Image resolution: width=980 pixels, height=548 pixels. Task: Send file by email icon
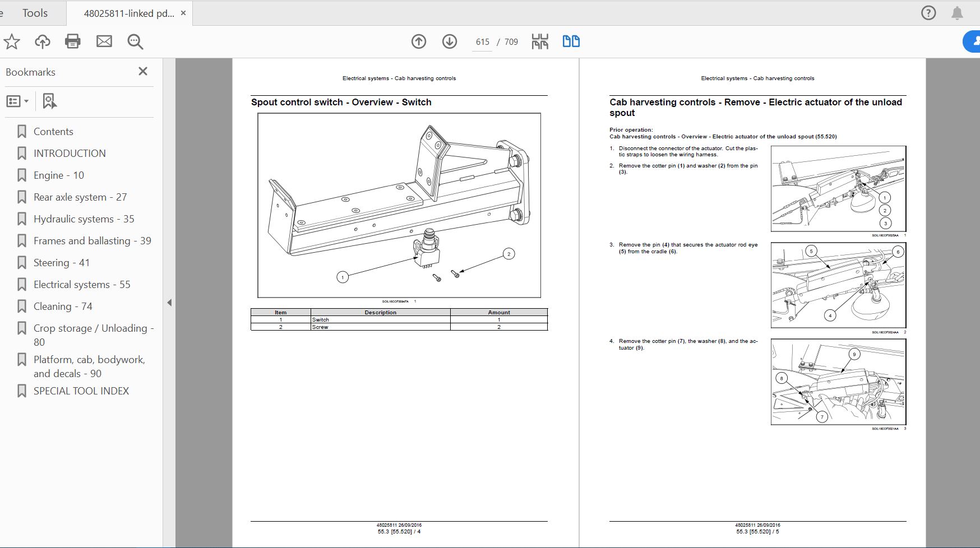[x=104, y=41]
